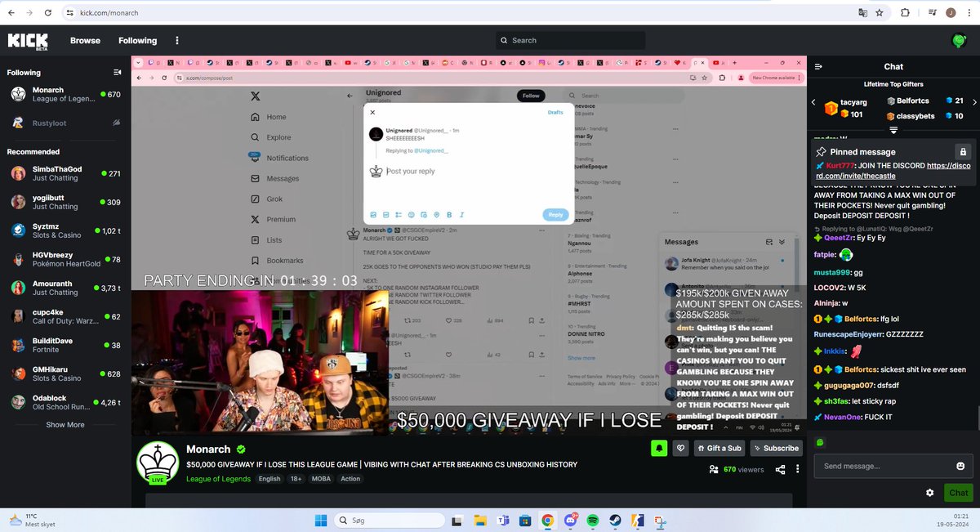This screenshot has height=532, width=980.
Task: Collapse the Following sidebar panel
Action: pos(117,73)
